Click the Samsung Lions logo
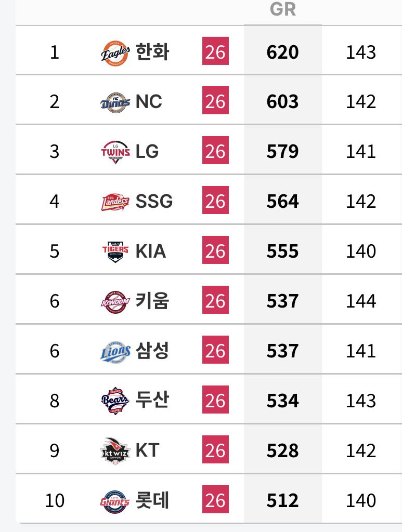The height and width of the screenshot is (532, 402). coord(115,352)
